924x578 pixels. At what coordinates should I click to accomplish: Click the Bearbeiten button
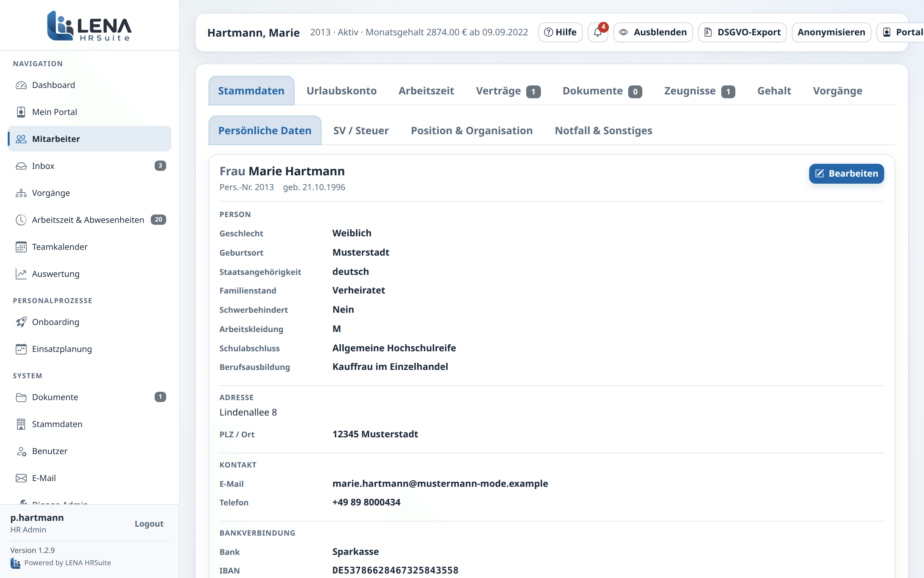coord(846,173)
